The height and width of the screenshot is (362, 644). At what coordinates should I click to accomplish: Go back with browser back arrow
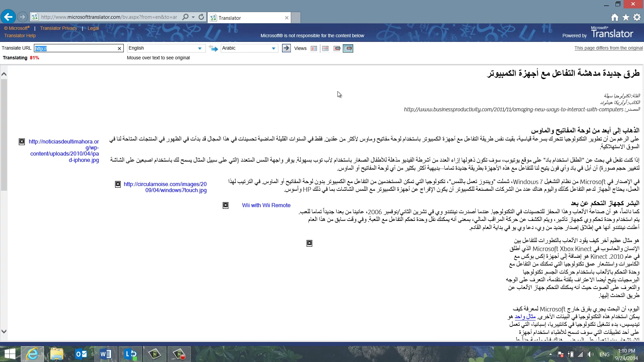8,17
